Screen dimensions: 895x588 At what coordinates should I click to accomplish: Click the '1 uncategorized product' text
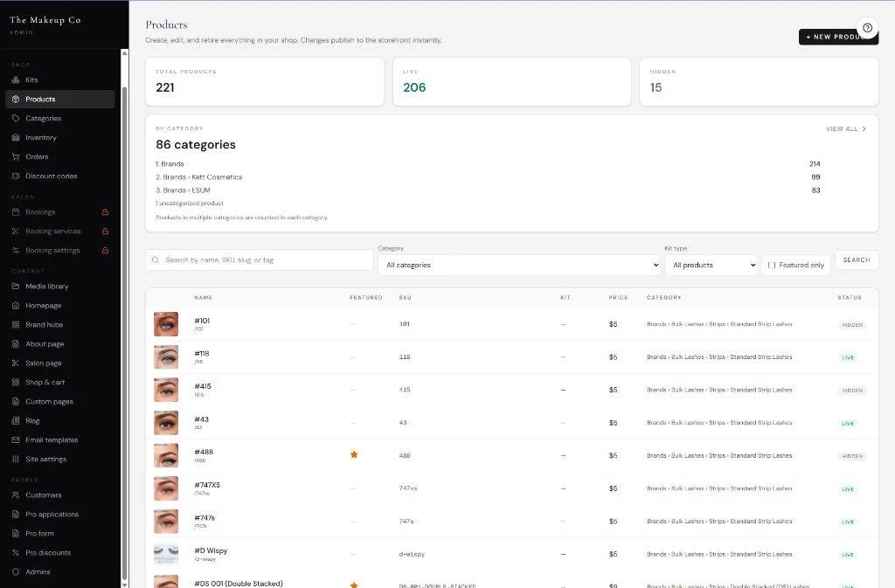(x=190, y=204)
